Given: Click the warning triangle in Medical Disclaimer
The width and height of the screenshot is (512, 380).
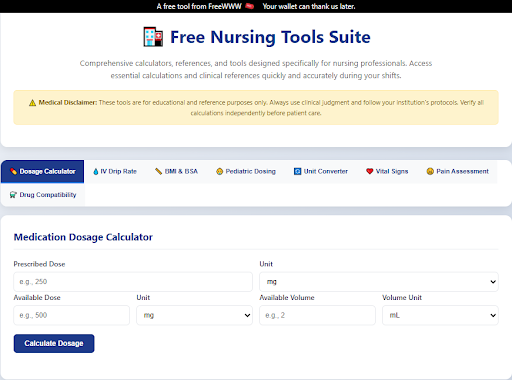Looking at the screenshot, I should point(32,103).
